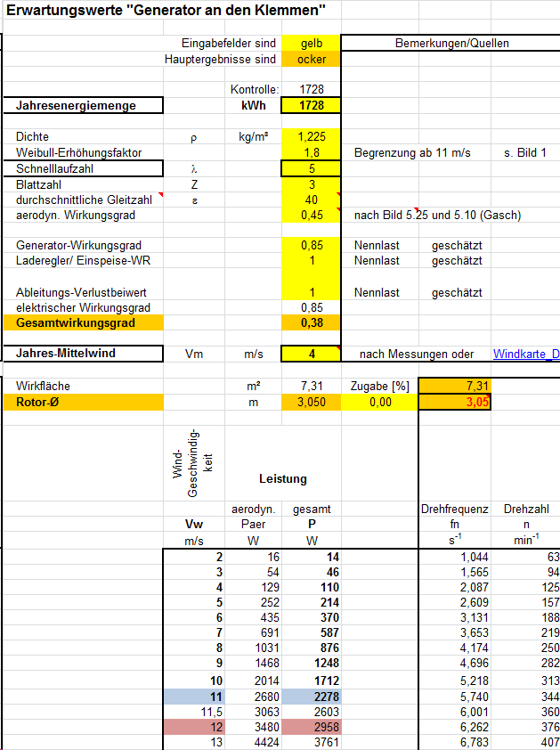Click the Gesamtwirkungsgrad result 0,38

[x=311, y=322]
